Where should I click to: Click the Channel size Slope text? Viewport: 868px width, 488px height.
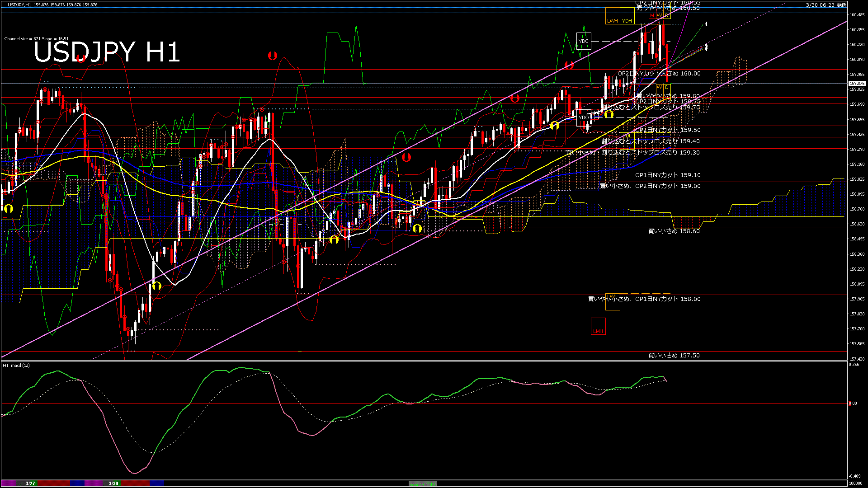[x=36, y=39]
